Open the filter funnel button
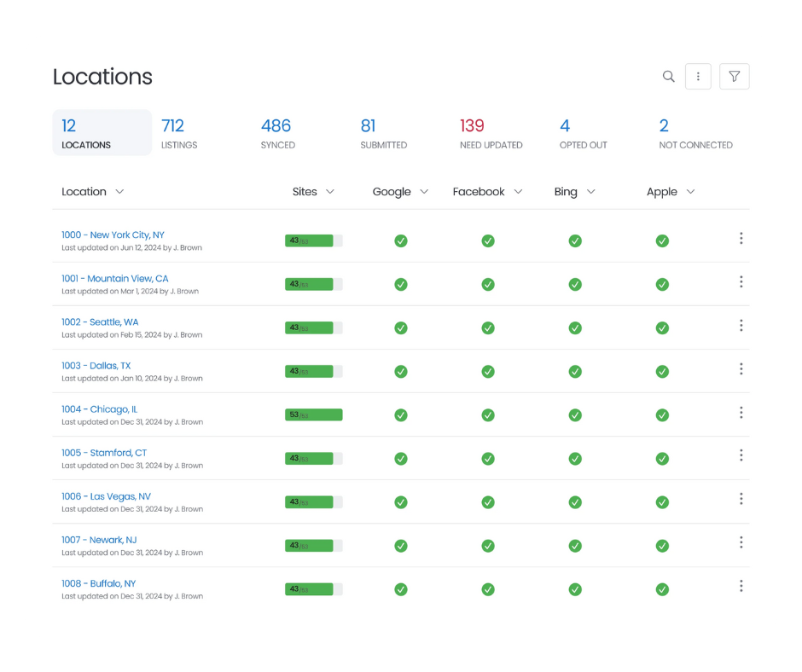Screen dimensions: 802x672 pos(734,77)
